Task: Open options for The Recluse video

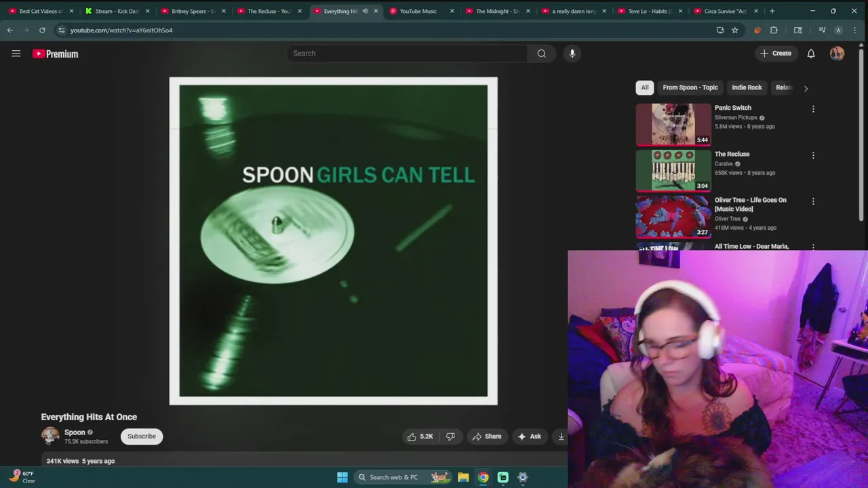Action: [x=813, y=155]
